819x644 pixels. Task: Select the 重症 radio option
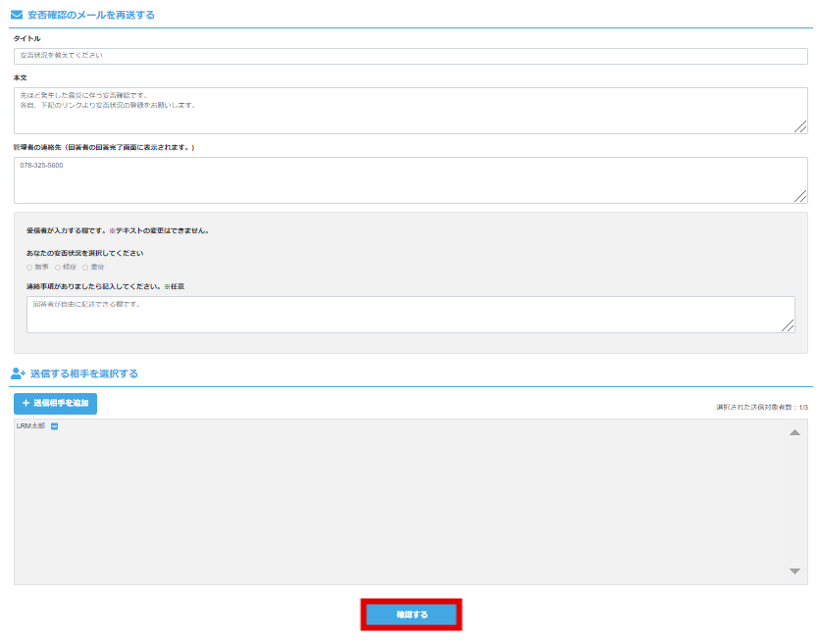coord(85,268)
